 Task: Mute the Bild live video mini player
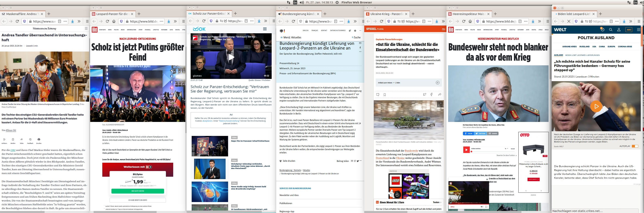482,207
